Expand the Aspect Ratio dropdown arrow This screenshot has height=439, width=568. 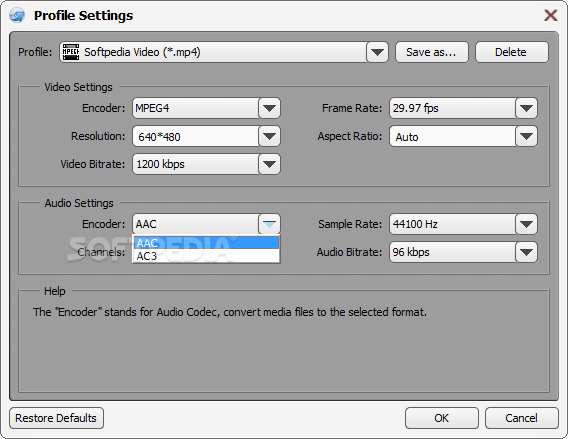pyautogui.click(x=526, y=136)
